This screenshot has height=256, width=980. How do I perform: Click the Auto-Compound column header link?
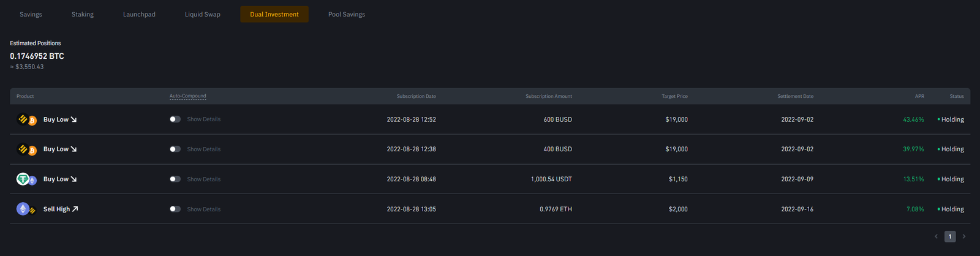tap(187, 96)
